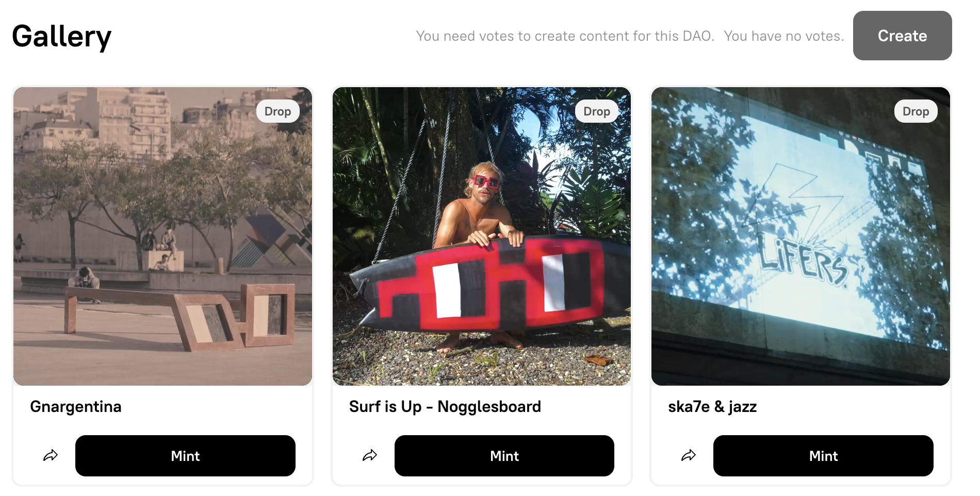Click the Drop badge on Nogglesboard image
The image size is (980, 496).
(x=597, y=111)
